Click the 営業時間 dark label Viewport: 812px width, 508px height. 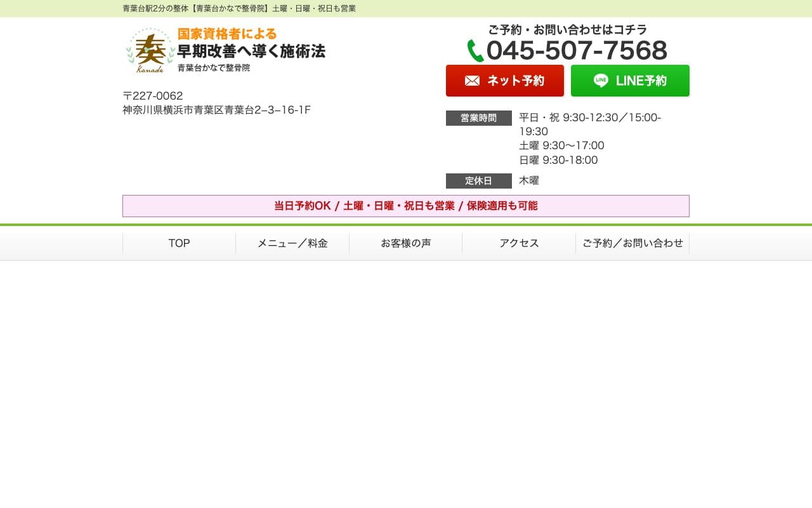click(478, 118)
